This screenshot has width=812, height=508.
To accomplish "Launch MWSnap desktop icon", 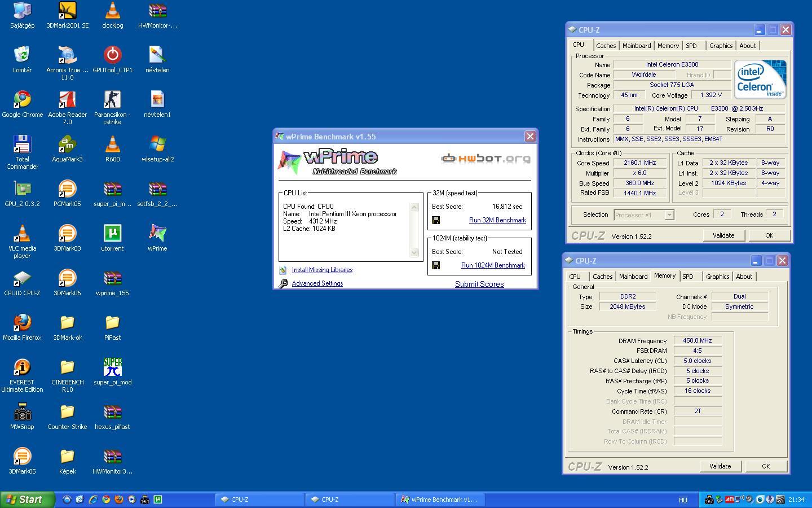I will 22,412.
